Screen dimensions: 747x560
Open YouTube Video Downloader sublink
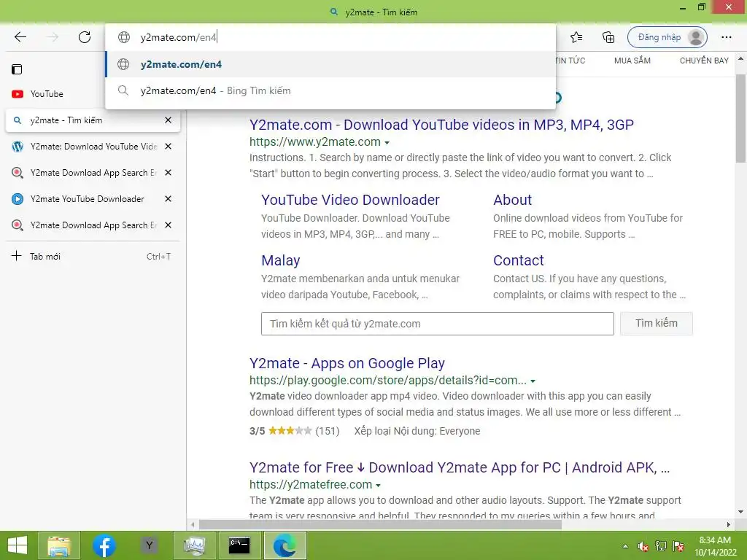tap(350, 200)
